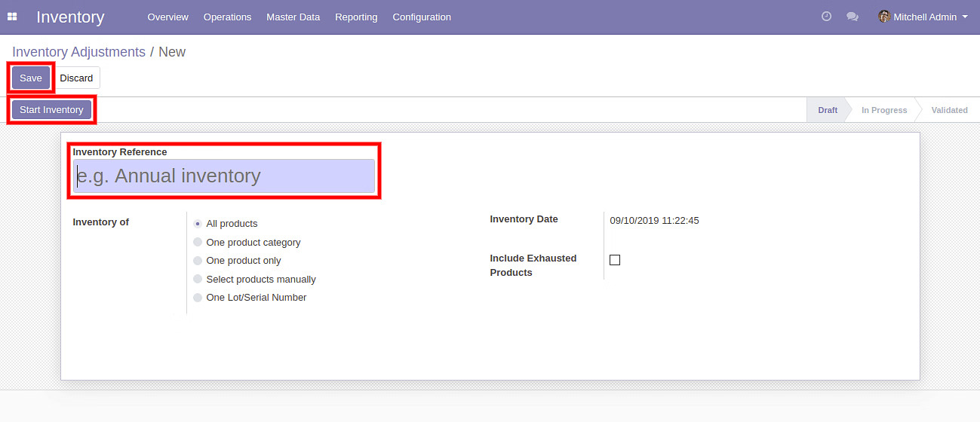Discard the new inventory adjustment
This screenshot has height=422, width=980.
click(76, 78)
